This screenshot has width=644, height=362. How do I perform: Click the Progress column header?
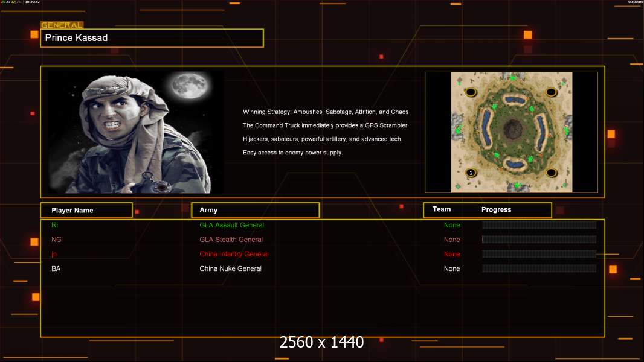point(496,209)
